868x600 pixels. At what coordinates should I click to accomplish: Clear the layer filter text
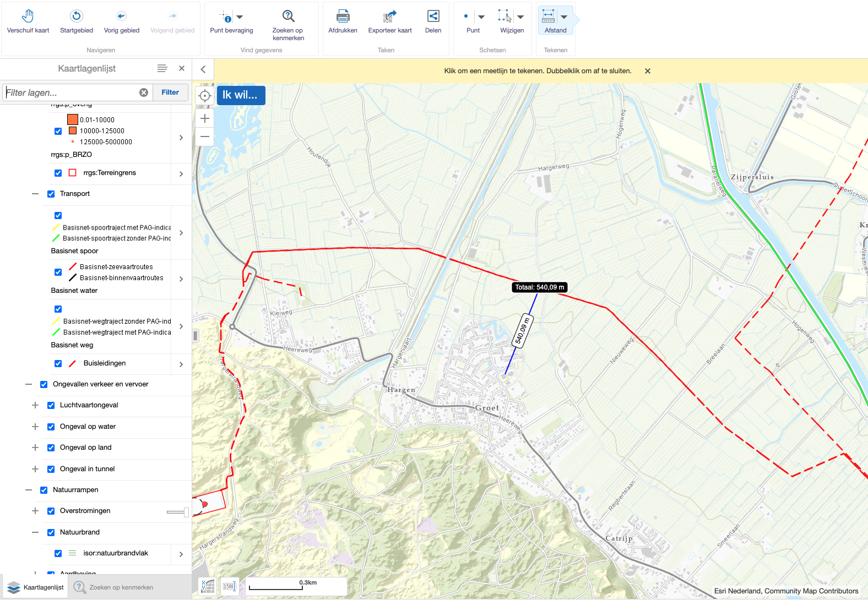coord(144,92)
